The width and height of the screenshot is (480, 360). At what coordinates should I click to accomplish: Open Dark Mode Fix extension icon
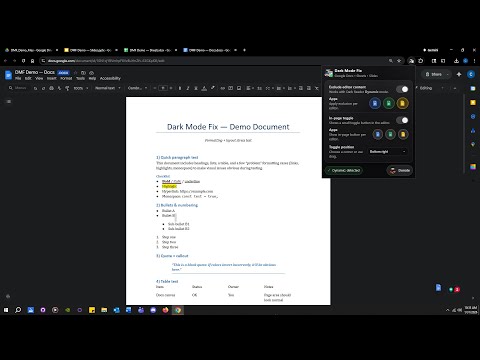[x=411, y=61]
